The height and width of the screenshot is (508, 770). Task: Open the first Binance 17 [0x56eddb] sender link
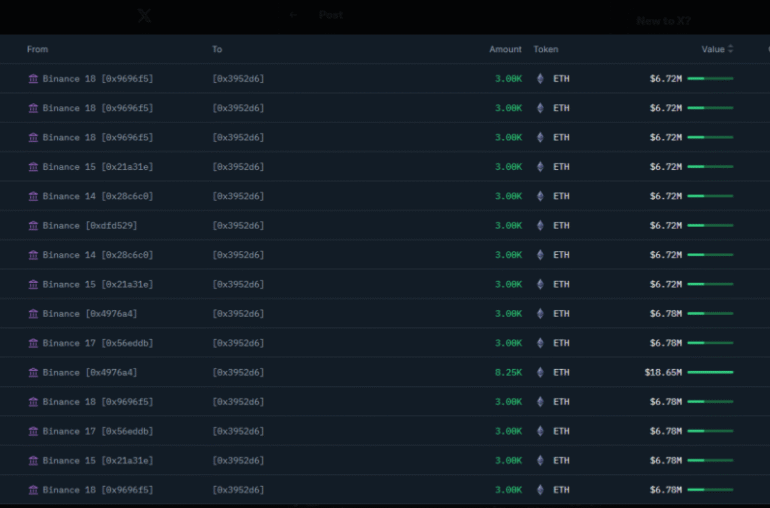(98, 343)
